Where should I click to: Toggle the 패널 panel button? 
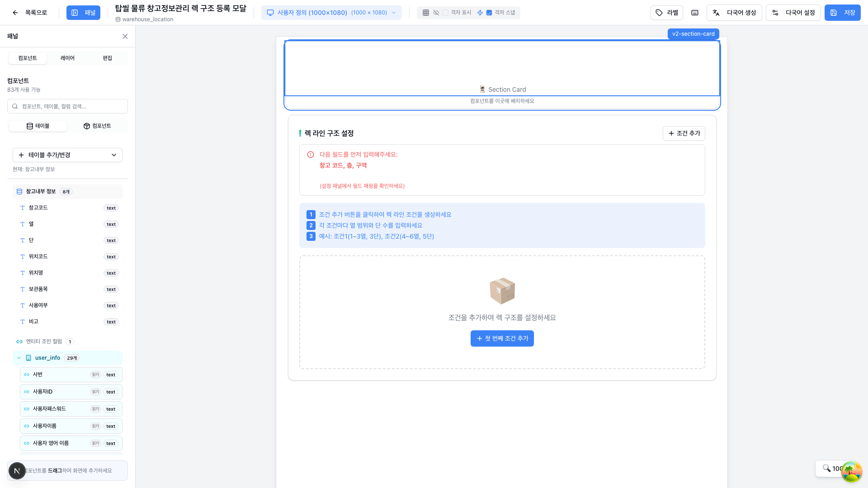(x=83, y=13)
